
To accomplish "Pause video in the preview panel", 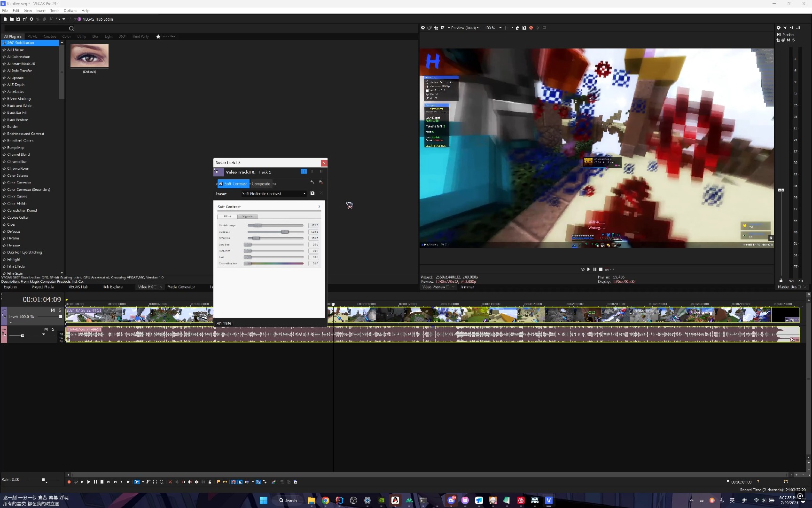I will pos(594,269).
